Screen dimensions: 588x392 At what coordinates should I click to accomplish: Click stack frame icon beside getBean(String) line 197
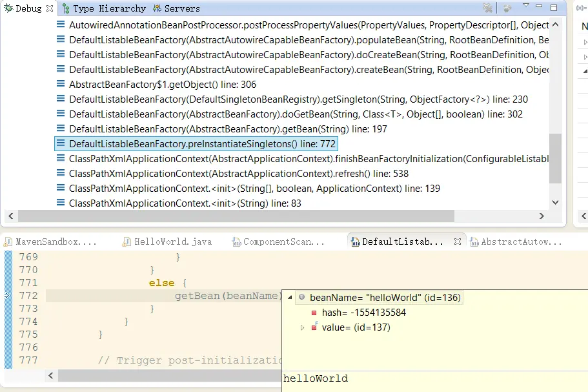click(x=61, y=129)
